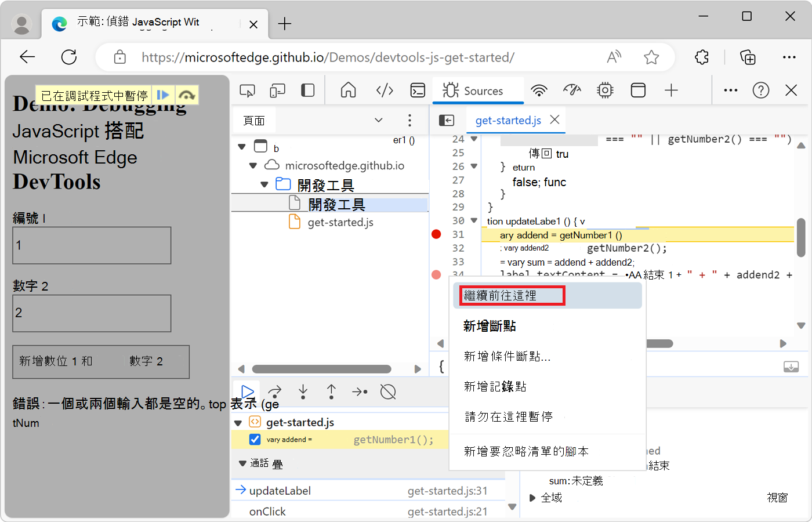Step over from paused overlay on page
This screenshot has height=522, width=812.
tap(186, 95)
